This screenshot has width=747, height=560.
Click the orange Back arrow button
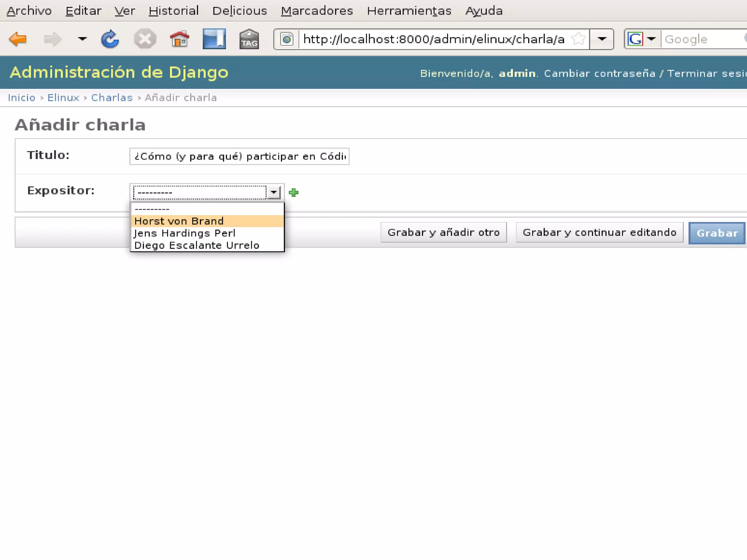point(18,39)
